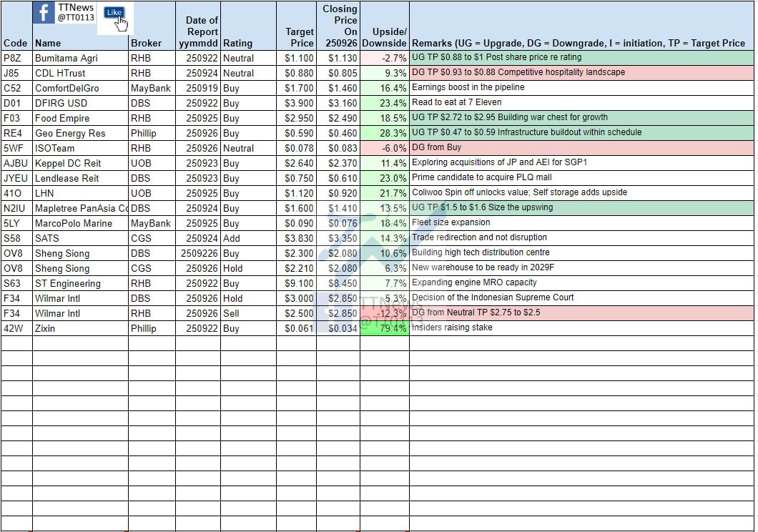Click the downside value -12.3%

pyautogui.click(x=384, y=313)
